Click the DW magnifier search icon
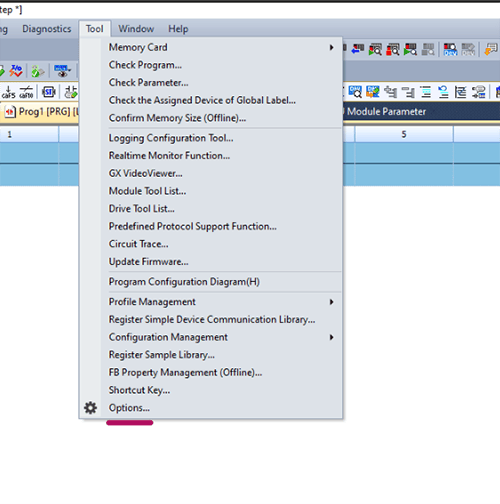The height and width of the screenshot is (504, 500). click(355, 91)
